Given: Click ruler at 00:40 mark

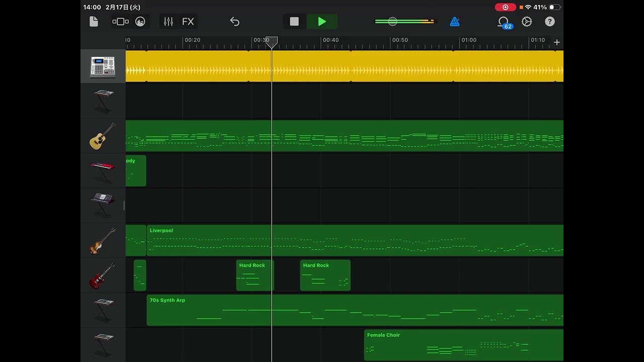Looking at the screenshot, I should [331, 40].
